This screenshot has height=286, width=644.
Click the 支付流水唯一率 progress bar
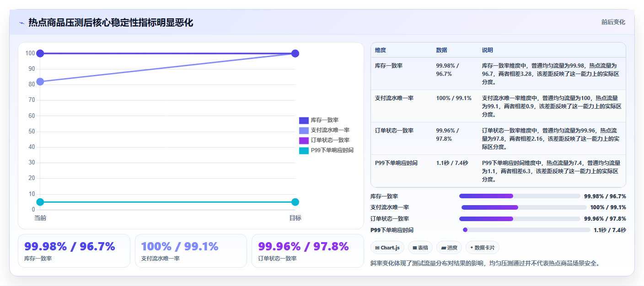pyautogui.click(x=524, y=207)
